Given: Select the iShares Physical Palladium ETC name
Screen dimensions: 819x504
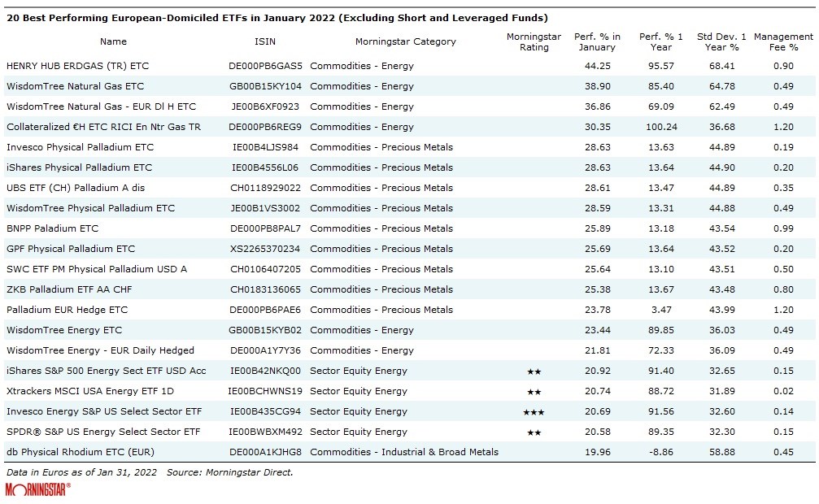Looking at the screenshot, I should pos(79,167).
